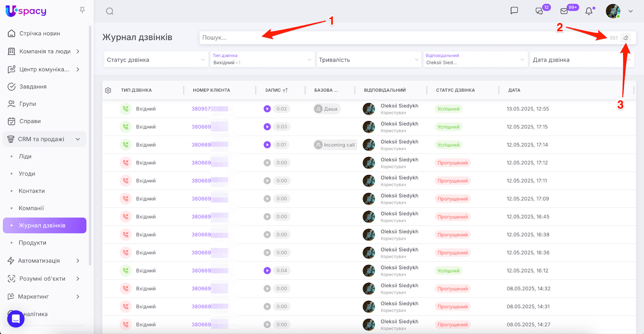Open client number link for 13.05.2025 call
644x334 pixels.
click(201, 109)
